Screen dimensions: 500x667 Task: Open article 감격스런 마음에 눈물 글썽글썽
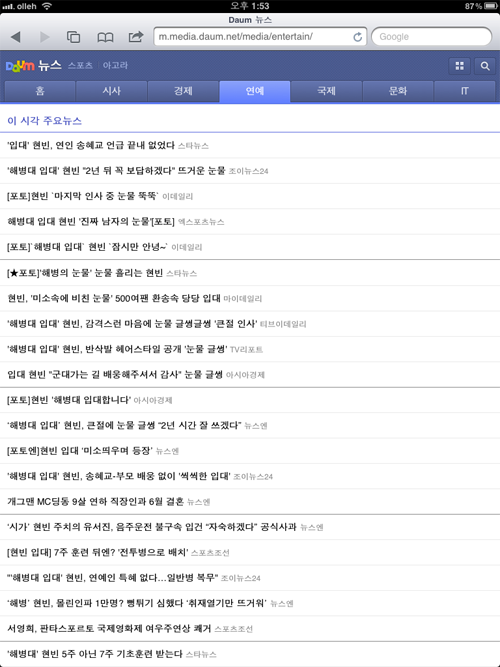click(x=250, y=324)
